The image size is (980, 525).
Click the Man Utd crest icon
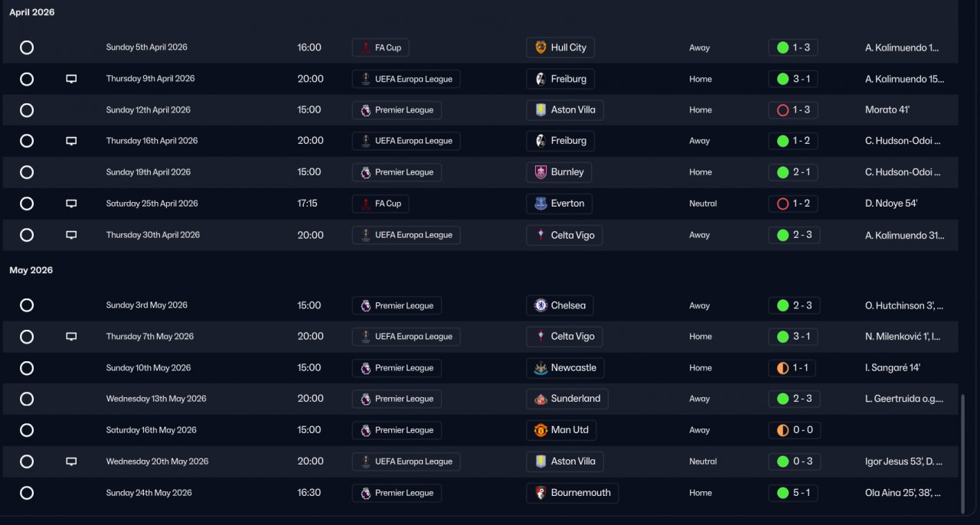541,430
